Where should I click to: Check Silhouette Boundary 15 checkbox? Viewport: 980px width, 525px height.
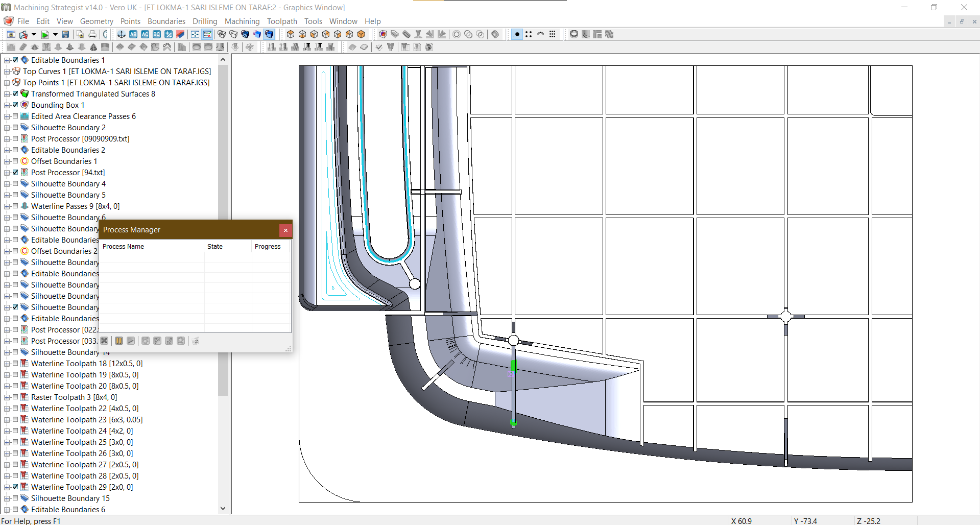coord(15,498)
